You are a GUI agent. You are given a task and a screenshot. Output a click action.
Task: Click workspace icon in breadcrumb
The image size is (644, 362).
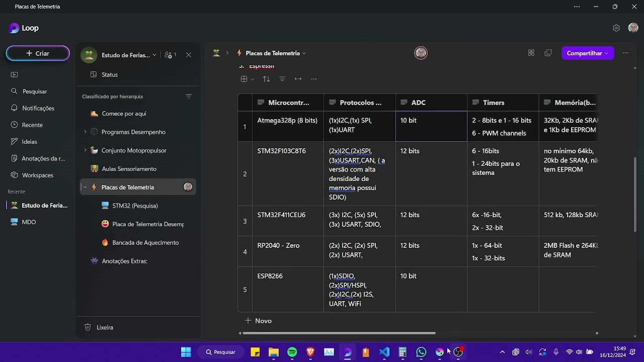pyautogui.click(x=216, y=53)
